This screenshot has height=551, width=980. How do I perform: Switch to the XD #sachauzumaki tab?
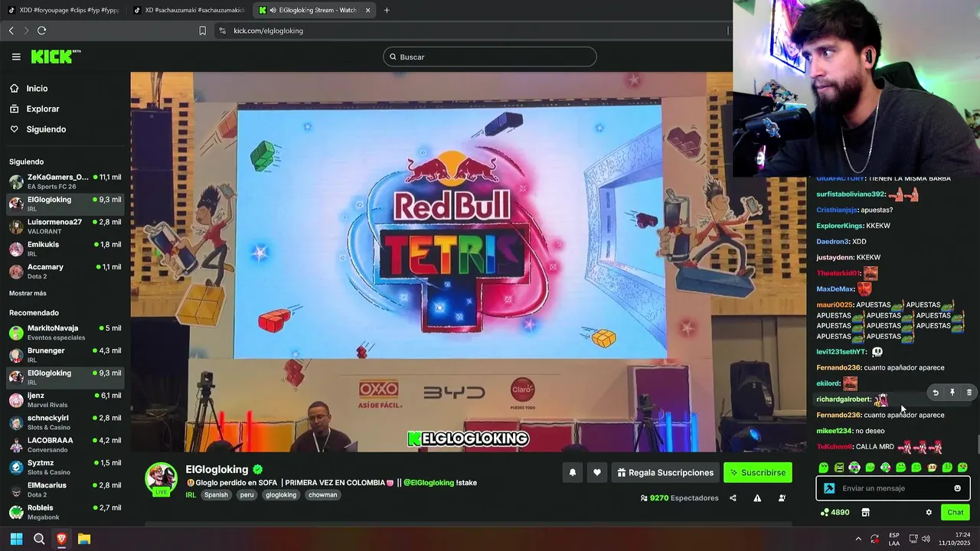(x=189, y=10)
